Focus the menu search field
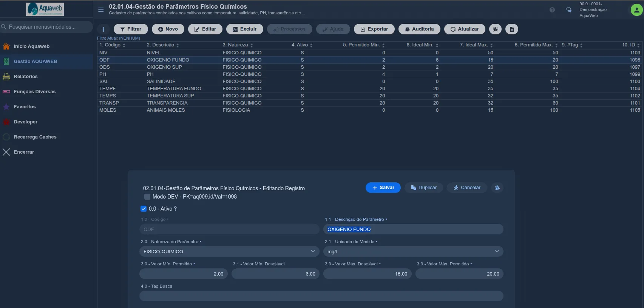The image size is (644, 308). (46, 27)
